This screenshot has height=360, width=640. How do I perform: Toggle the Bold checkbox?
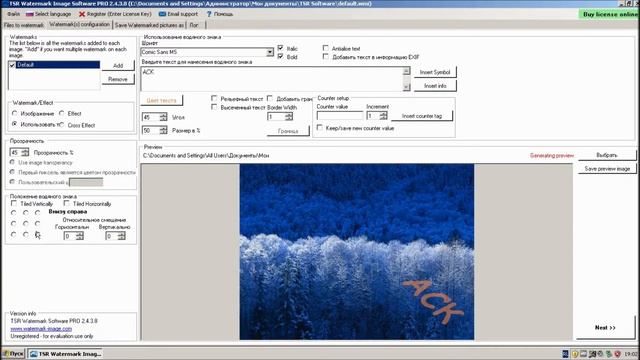pyautogui.click(x=280, y=56)
